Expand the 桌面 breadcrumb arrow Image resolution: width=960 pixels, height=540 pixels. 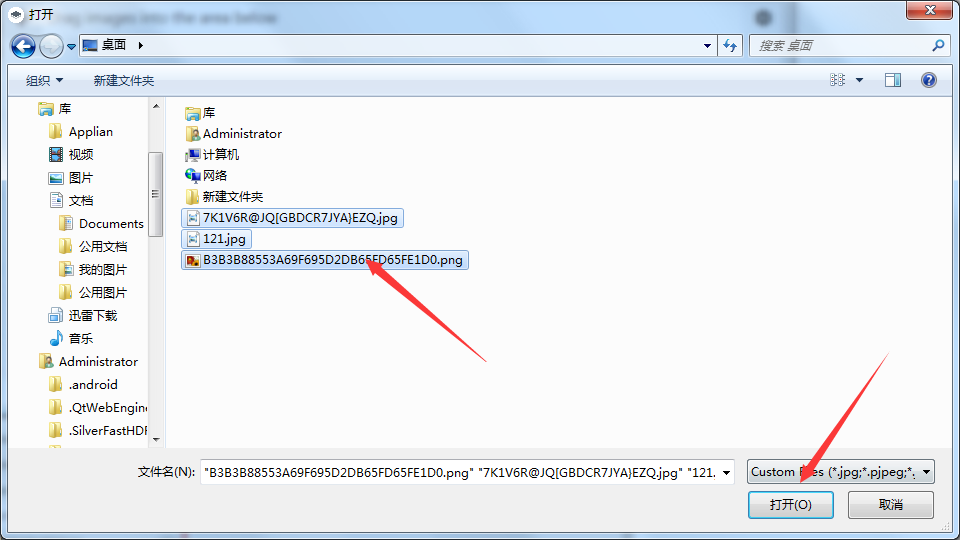[141, 45]
